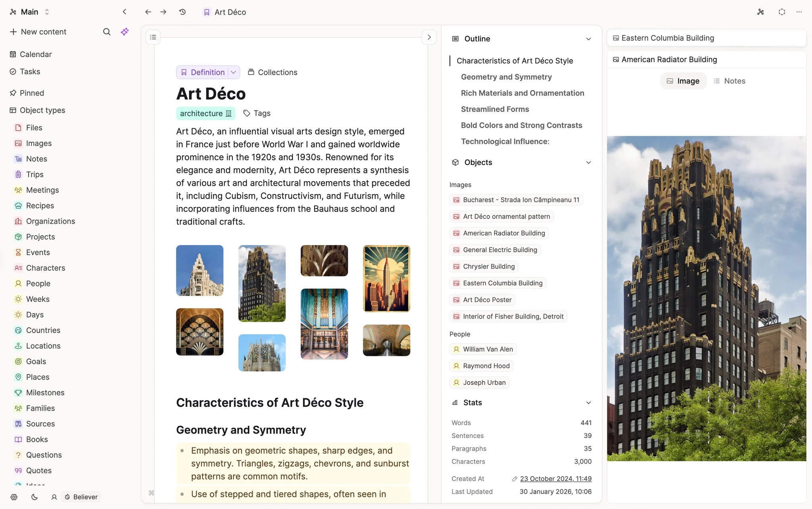
Task: Click the profile account icon in the bottom bar
Action: point(54,497)
